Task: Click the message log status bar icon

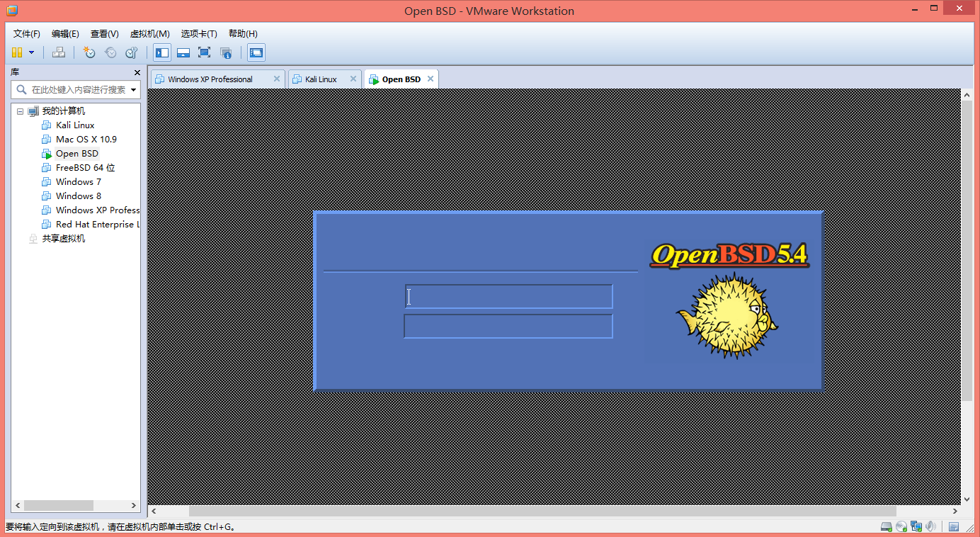Action: [x=954, y=526]
